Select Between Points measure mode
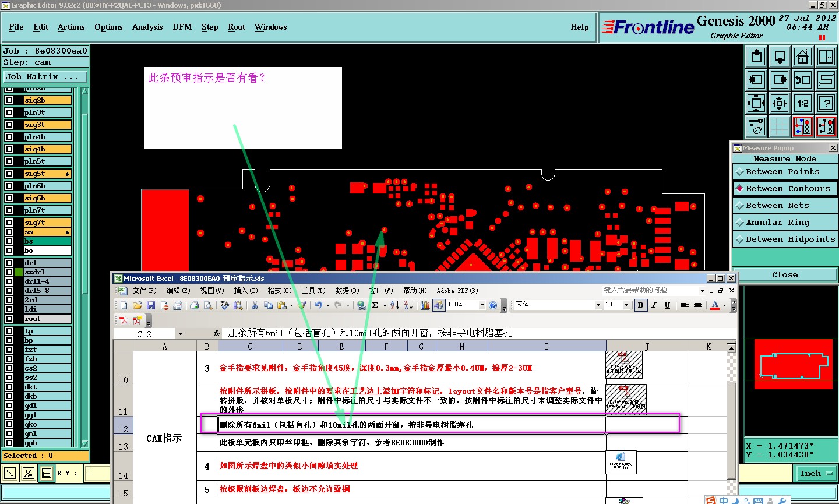The height and width of the screenshot is (504, 839). [x=785, y=172]
